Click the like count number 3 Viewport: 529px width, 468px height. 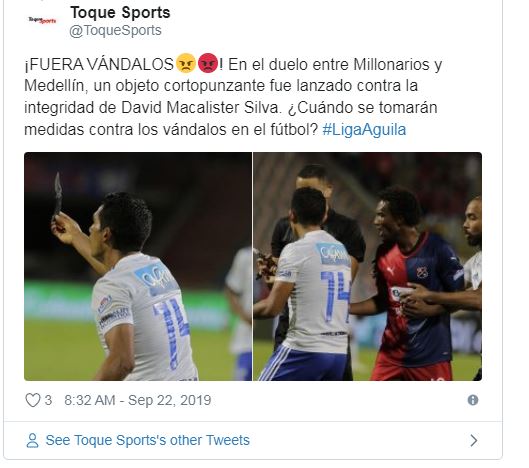[x=48, y=400]
